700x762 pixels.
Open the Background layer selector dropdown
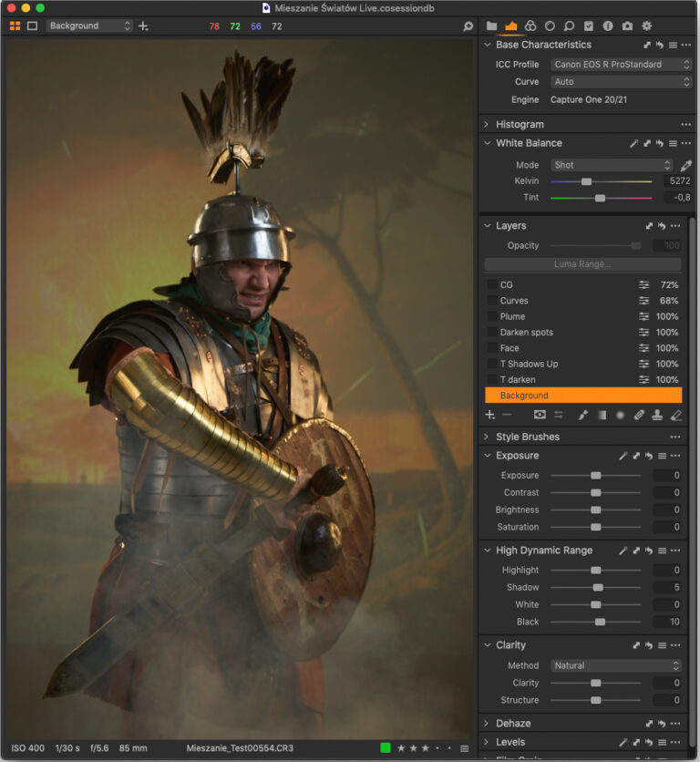[x=89, y=26]
